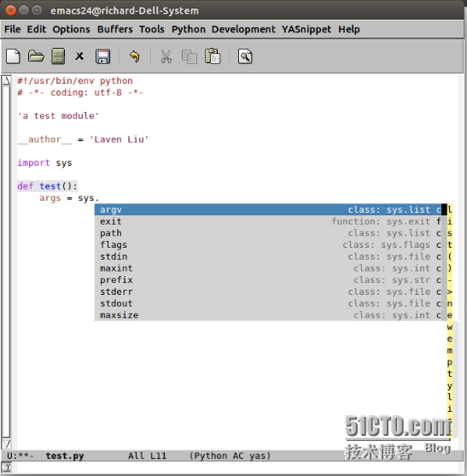Click the All L11 position indicator

tap(147, 455)
